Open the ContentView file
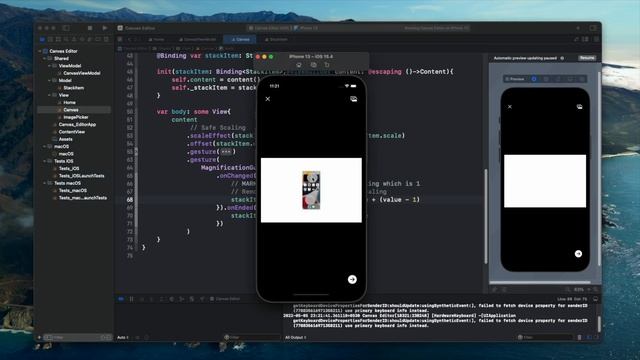This screenshot has width=640, height=360. click(71, 132)
